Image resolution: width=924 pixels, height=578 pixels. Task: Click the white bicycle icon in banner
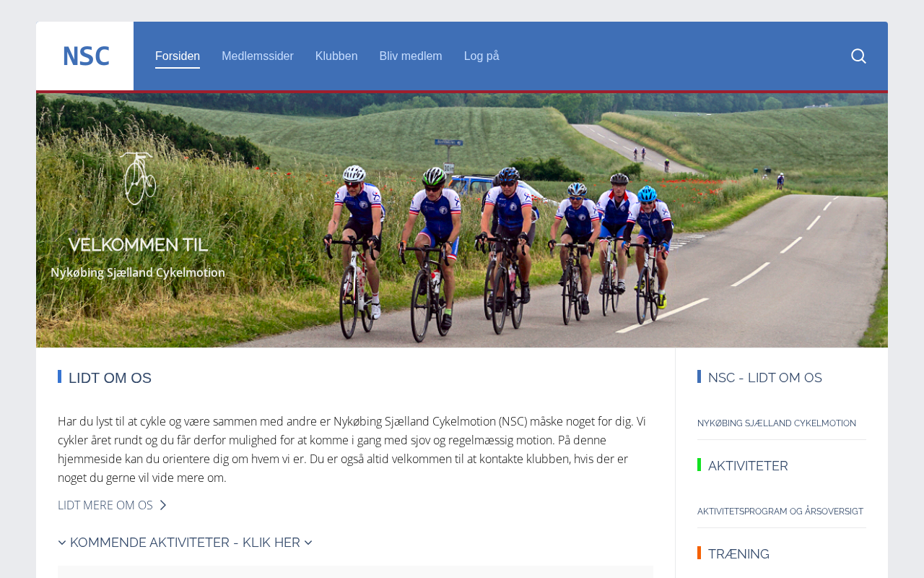pos(137,178)
